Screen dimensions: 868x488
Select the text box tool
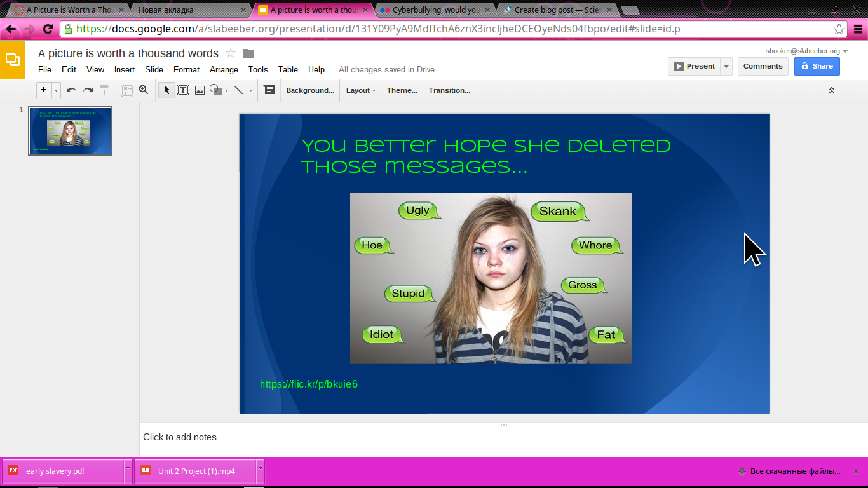pyautogui.click(x=183, y=90)
